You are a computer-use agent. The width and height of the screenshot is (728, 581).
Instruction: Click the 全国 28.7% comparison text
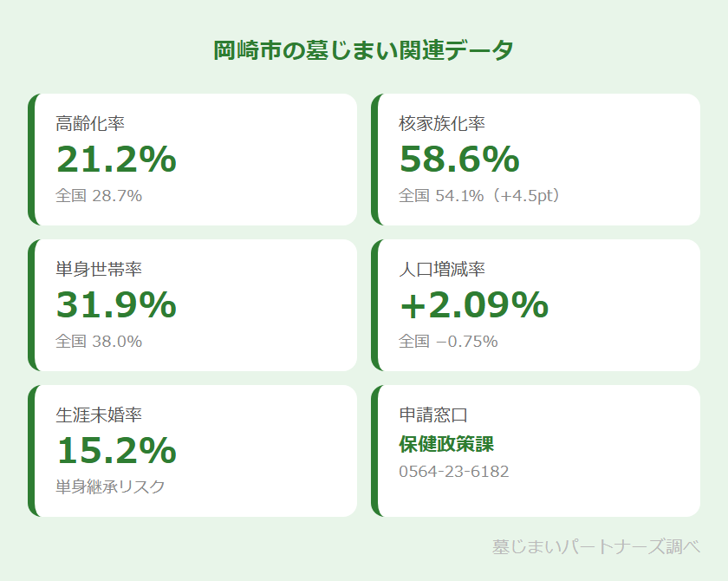tap(99, 196)
